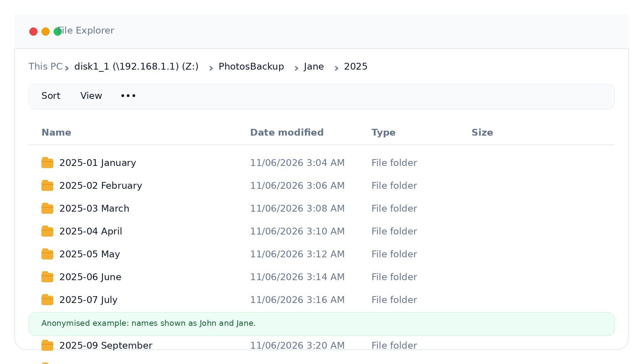Choose the 2025-07 July folder icon
This screenshot has width=643, height=364.
[47, 300]
